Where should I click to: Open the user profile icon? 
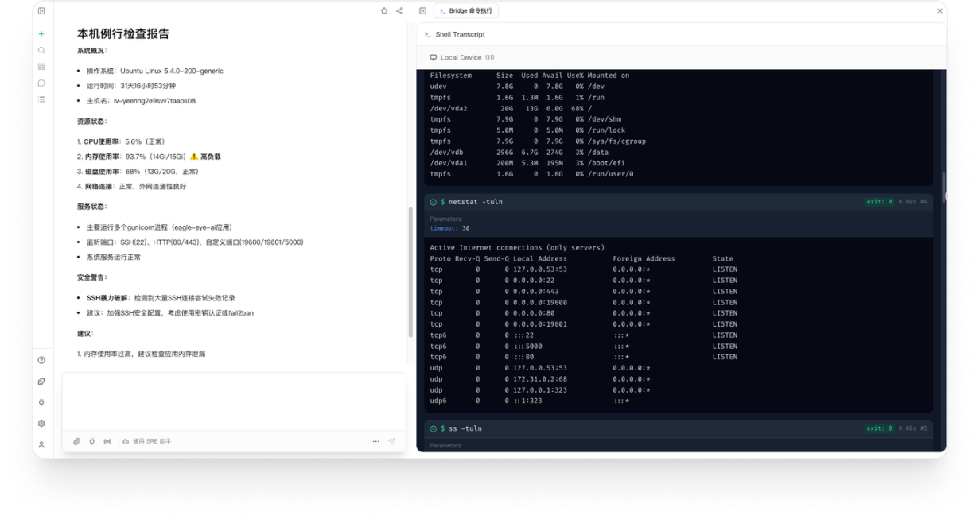(x=41, y=444)
